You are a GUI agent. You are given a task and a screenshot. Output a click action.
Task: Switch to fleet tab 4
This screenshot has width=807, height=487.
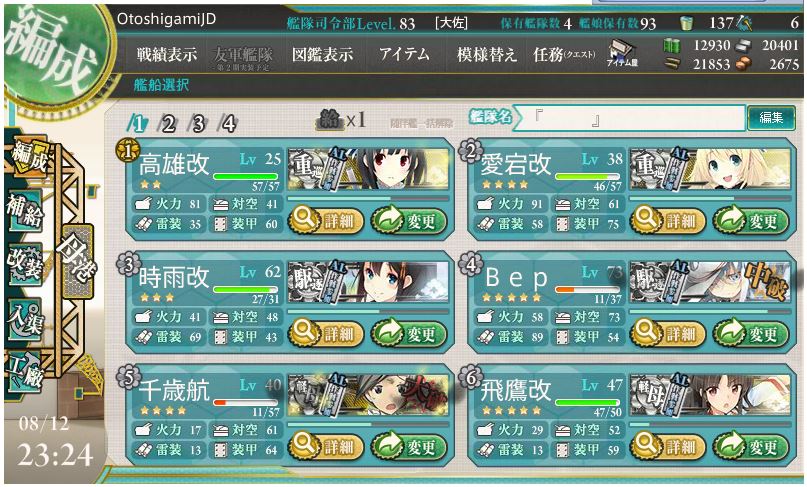(227, 124)
